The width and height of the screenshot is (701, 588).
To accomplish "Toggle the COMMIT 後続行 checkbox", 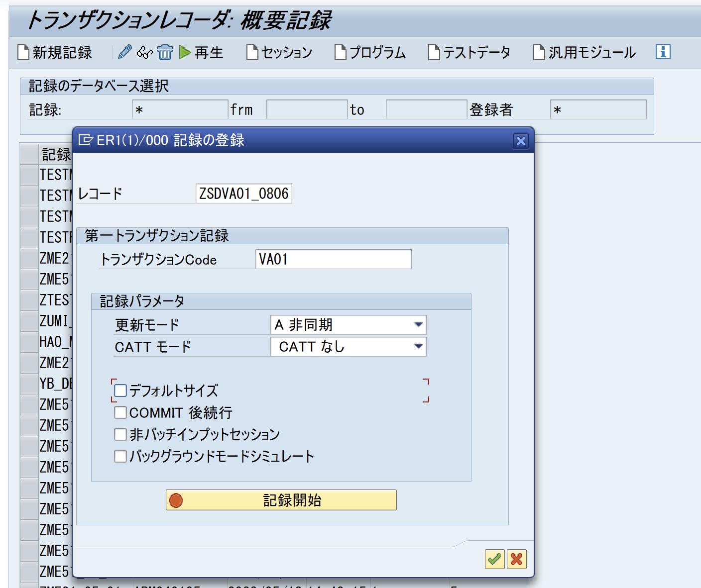I will point(120,412).
